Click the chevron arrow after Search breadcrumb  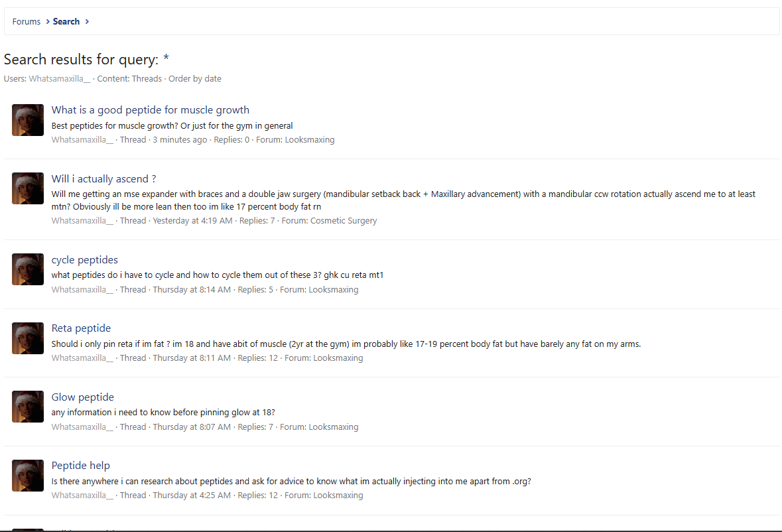[x=87, y=22]
